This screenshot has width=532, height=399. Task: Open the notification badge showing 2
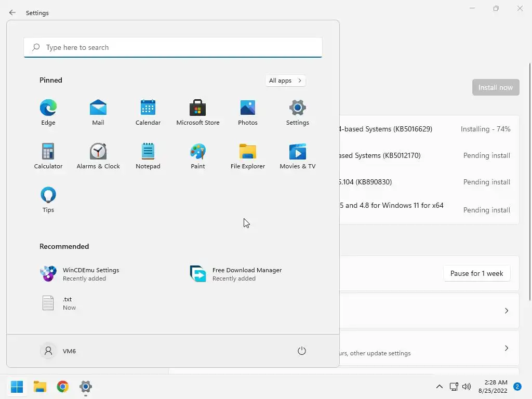click(517, 387)
